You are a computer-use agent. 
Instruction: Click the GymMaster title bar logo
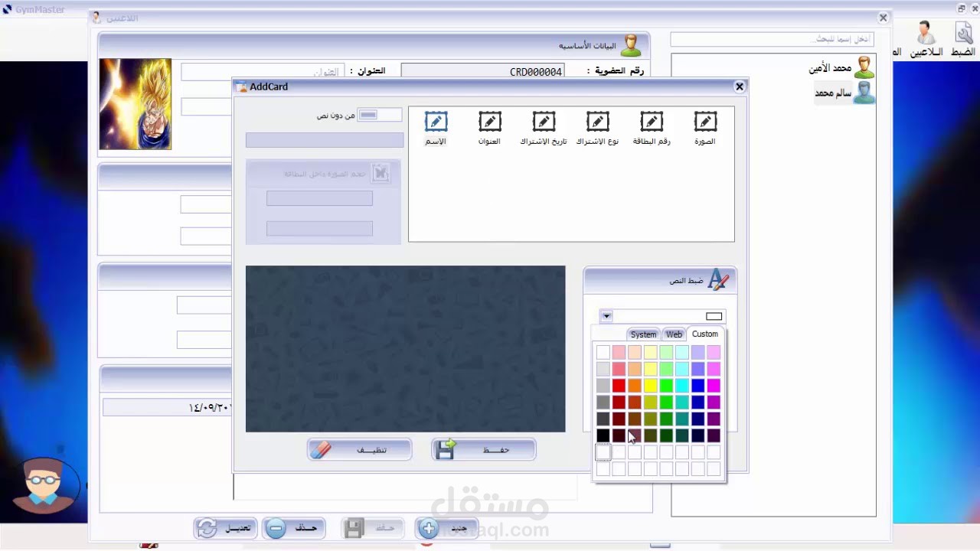point(8,9)
